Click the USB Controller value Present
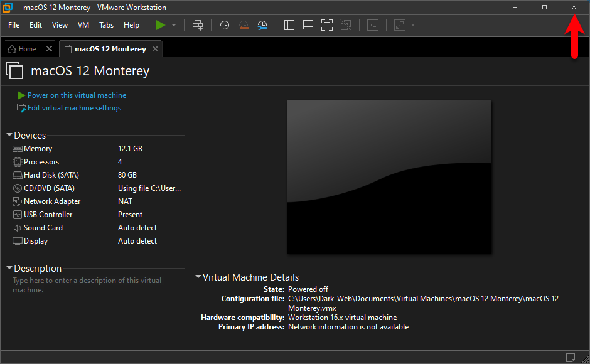The image size is (590, 364). 130,215
